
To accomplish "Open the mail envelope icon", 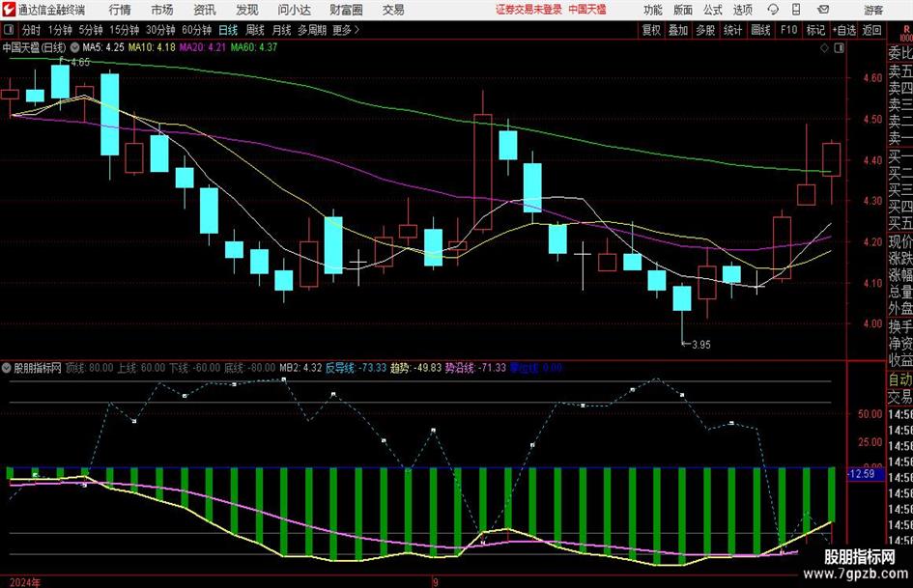I will click(x=823, y=10).
